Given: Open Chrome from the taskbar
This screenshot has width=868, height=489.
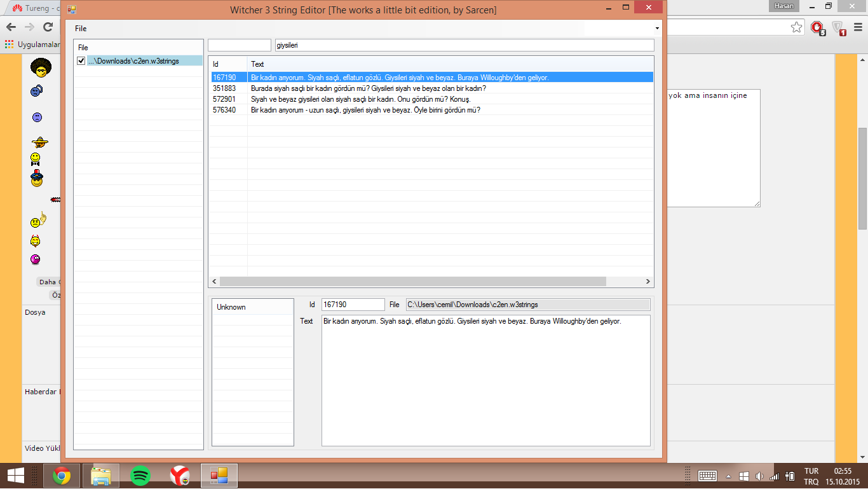Looking at the screenshot, I should click(62, 476).
